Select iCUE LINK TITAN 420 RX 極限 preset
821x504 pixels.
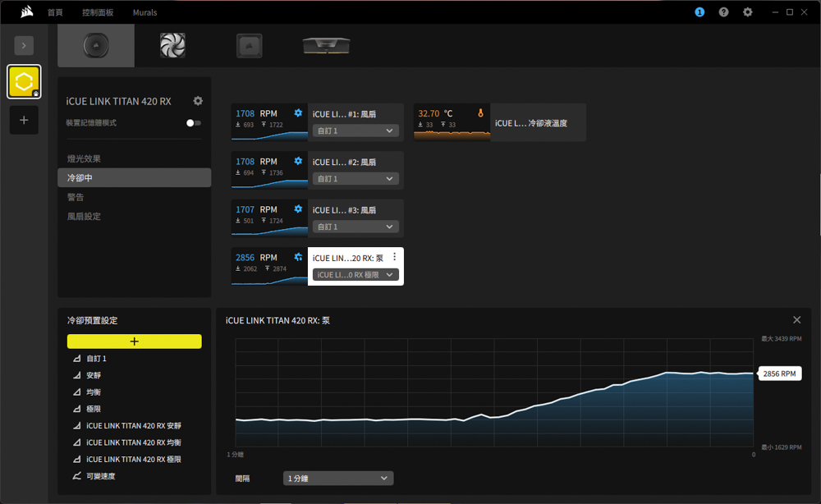point(135,459)
